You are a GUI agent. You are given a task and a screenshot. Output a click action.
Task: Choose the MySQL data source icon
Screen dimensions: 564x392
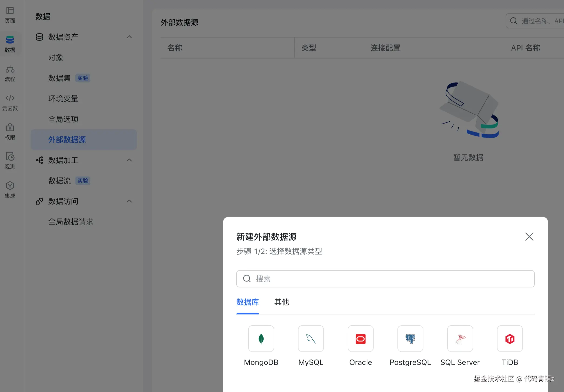pos(311,339)
